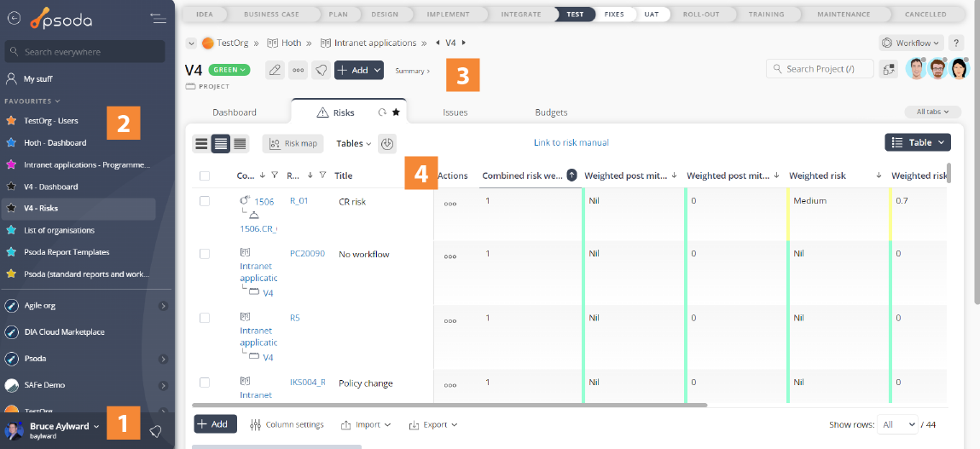
Task: Tick the checkbox for R5 row
Action: click(x=205, y=318)
